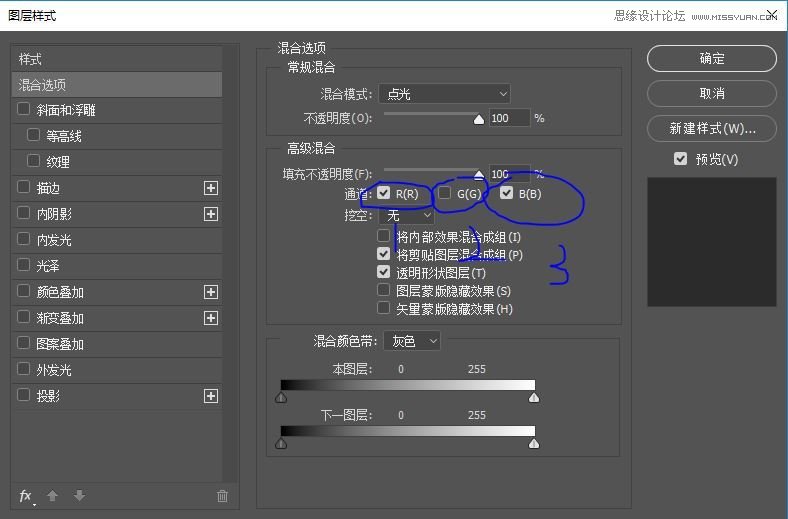788x519 pixels.
Task: Enable the 内发光 checkbox
Action: coord(24,239)
